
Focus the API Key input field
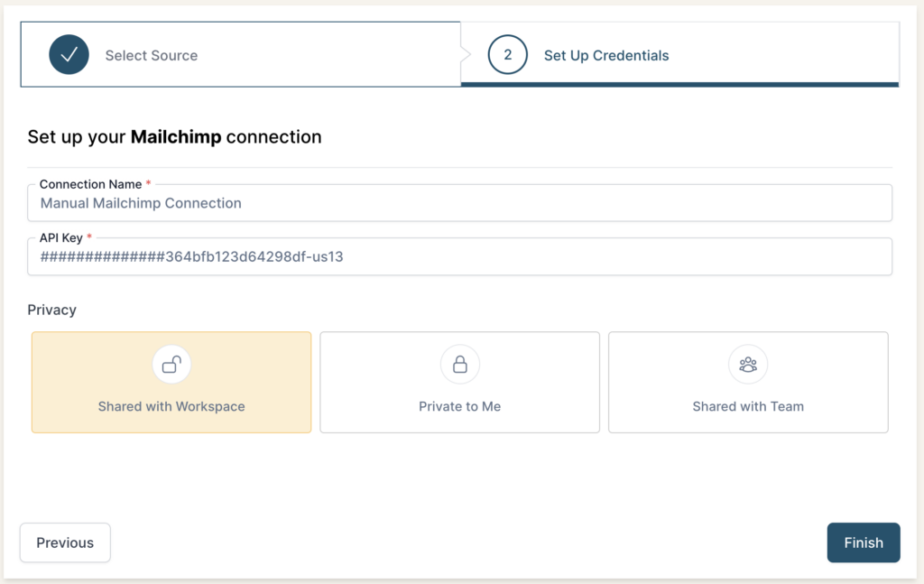[459, 257]
